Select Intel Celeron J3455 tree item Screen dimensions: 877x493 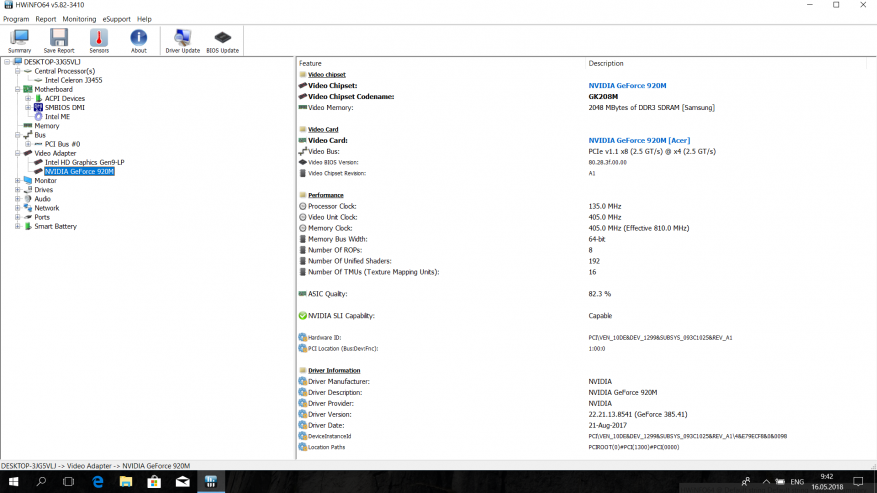click(x=73, y=81)
